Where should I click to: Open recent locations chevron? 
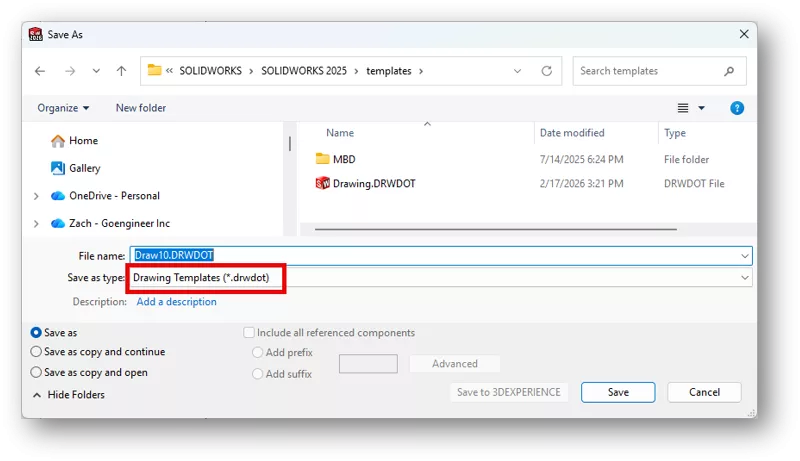tap(96, 71)
